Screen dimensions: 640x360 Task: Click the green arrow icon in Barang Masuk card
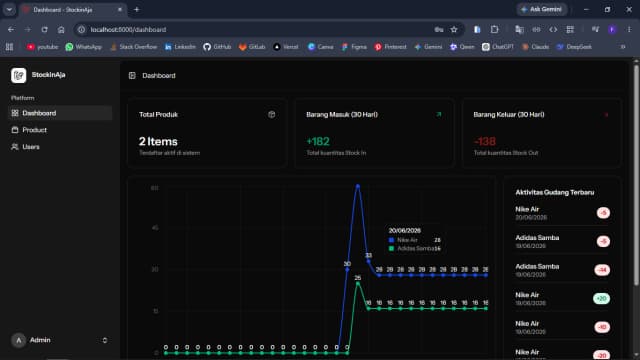click(x=439, y=114)
